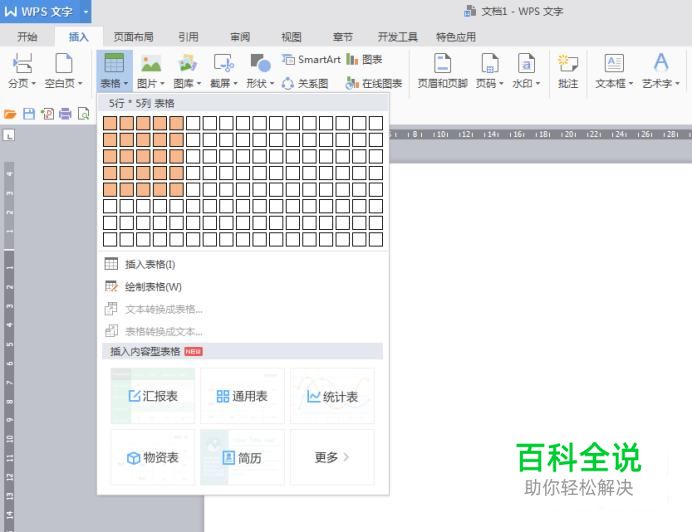Image resolution: width=692 pixels, height=532 pixels.
Task: Switch to the 开始 tab
Action: [27, 37]
